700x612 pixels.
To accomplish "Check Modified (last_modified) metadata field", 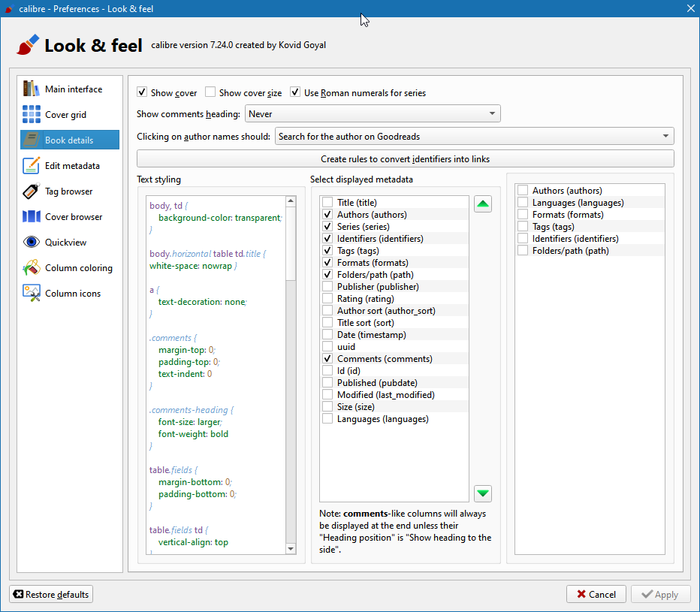I will click(x=327, y=394).
